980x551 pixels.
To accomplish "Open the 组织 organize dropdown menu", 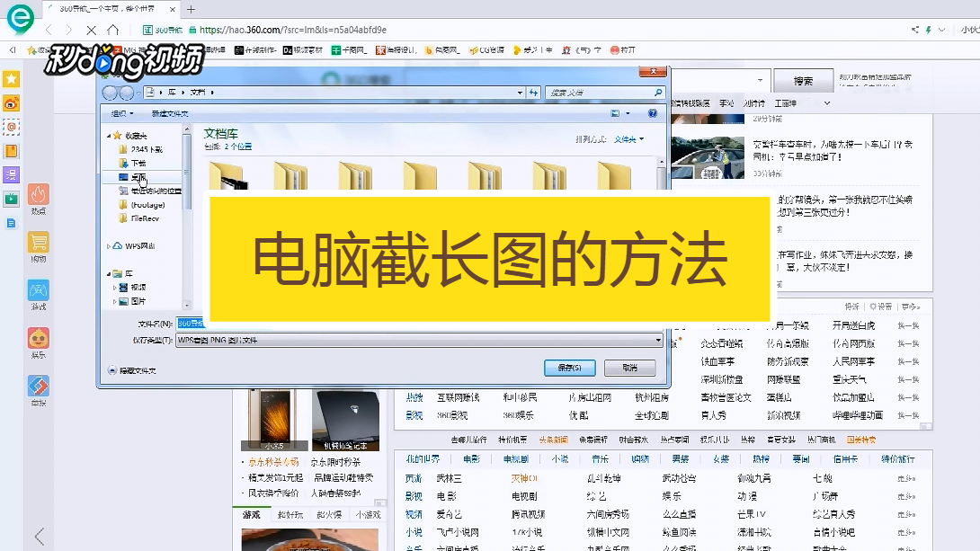I will [x=122, y=113].
